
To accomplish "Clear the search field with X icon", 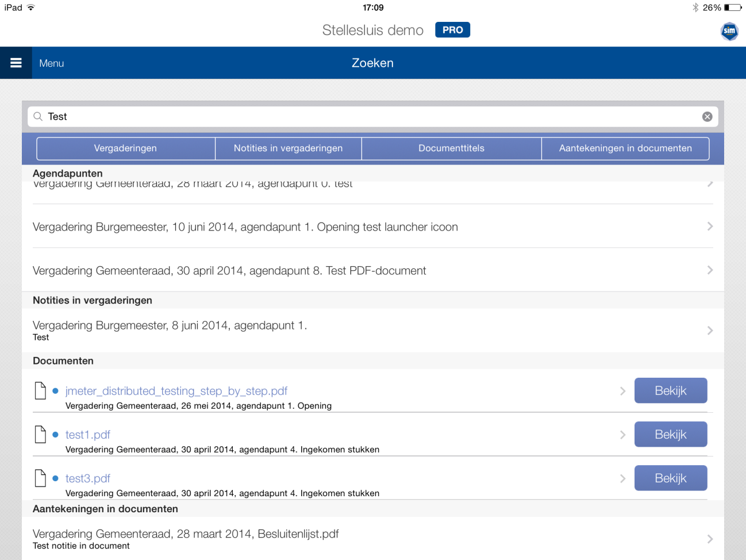I will [707, 117].
